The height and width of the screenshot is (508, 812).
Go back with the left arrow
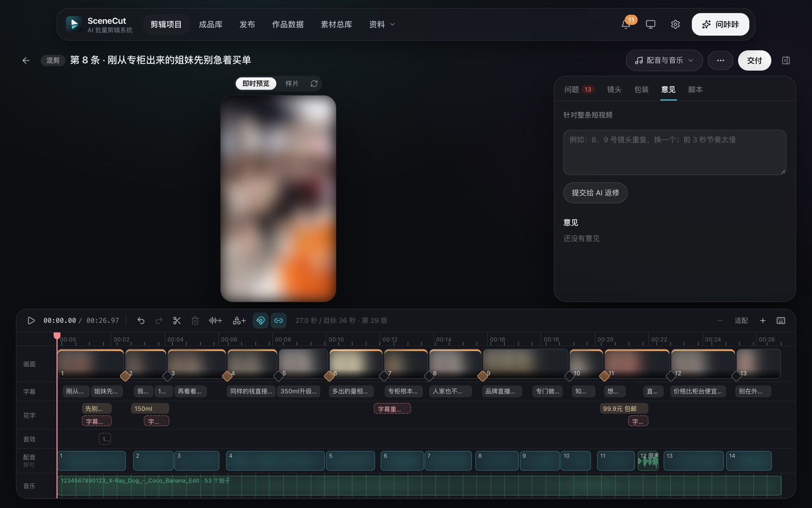click(x=26, y=61)
